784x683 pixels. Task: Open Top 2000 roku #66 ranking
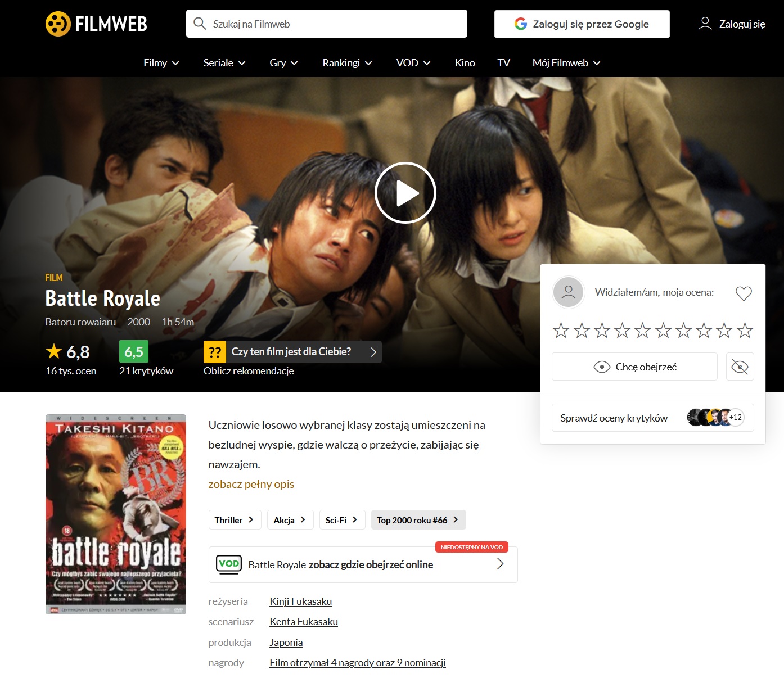click(x=418, y=520)
